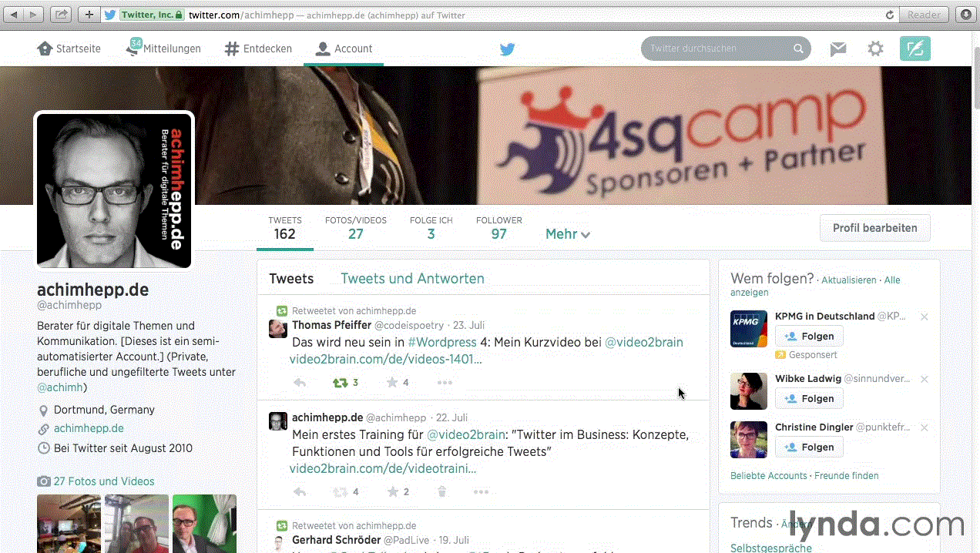The image size is (980, 553).
Task: Expand the Mehr dropdown
Action: pos(568,234)
